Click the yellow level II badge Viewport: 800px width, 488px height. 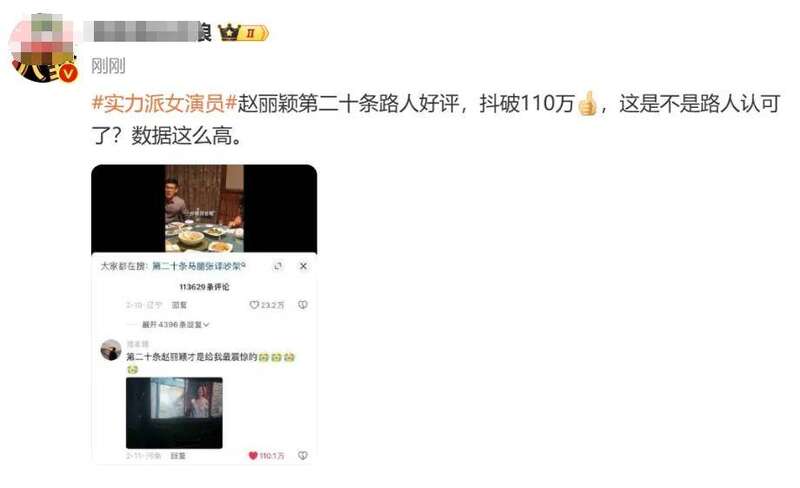point(254,33)
